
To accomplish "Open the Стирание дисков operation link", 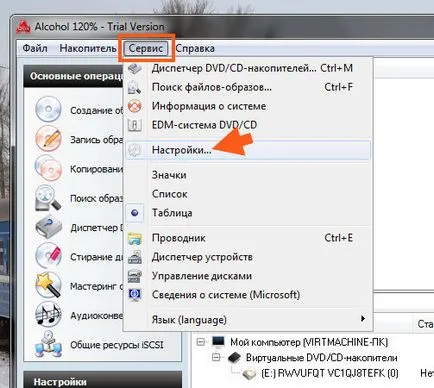I will 97,257.
